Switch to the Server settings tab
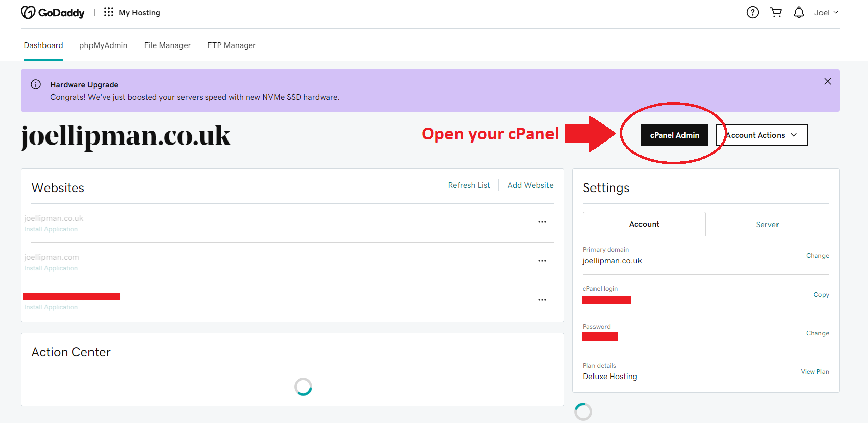 pyautogui.click(x=767, y=225)
